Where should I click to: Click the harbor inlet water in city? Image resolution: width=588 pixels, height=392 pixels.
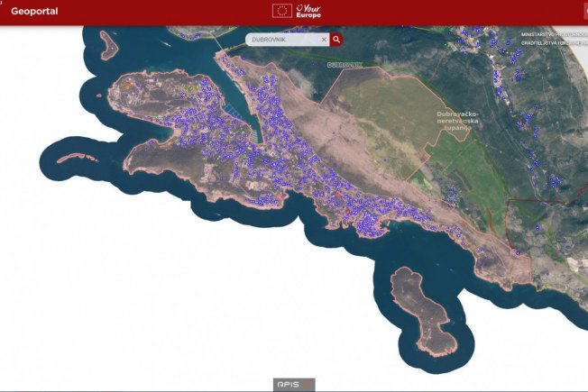coord(249,117)
